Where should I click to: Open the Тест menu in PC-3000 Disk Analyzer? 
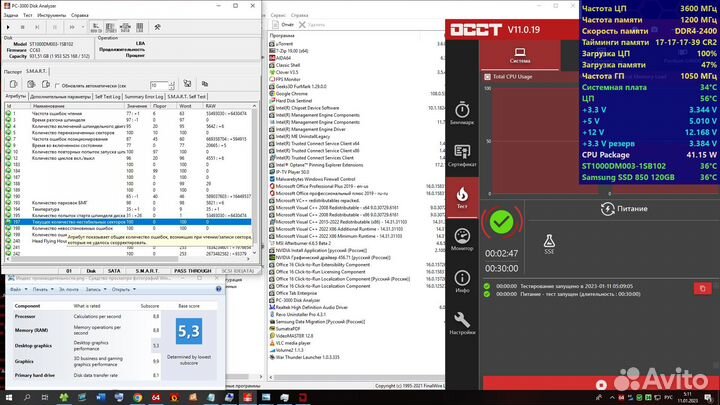pyautogui.click(x=28, y=15)
